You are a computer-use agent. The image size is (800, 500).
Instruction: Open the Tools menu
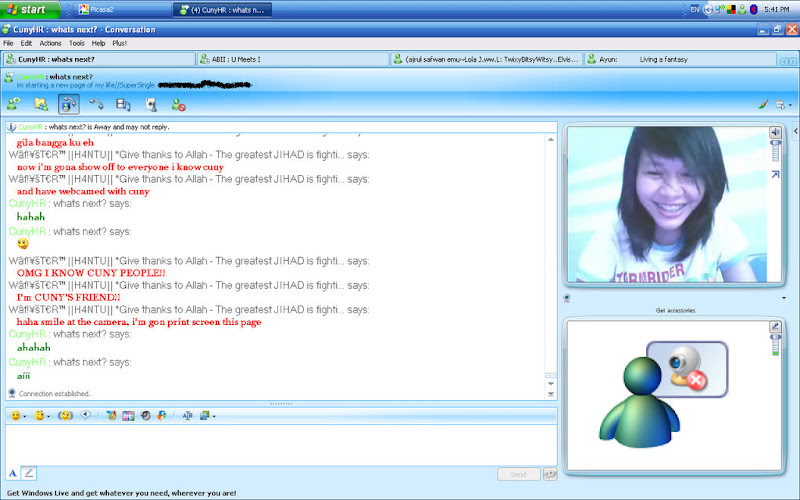77,43
